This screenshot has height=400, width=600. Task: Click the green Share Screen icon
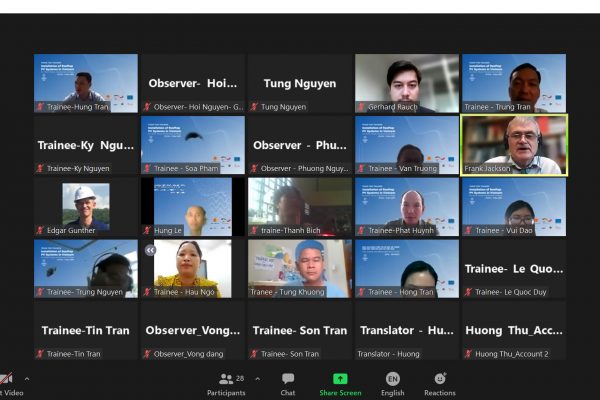(340, 383)
